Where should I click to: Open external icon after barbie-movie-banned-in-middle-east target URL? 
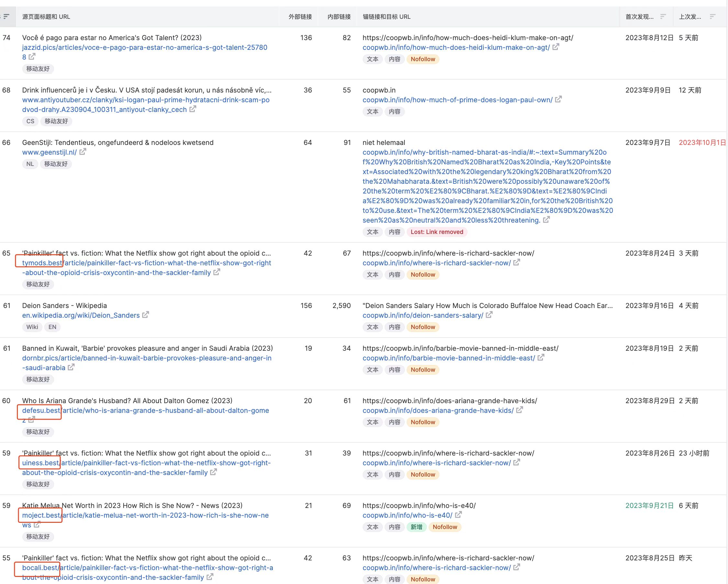[541, 357]
